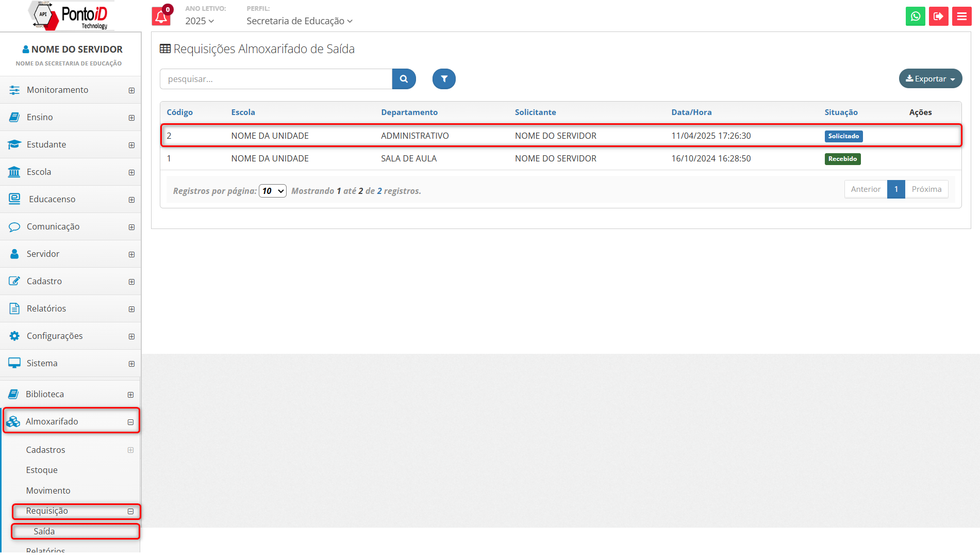Open the Registros por página select
Screen dimensions: 980x555
(x=273, y=191)
